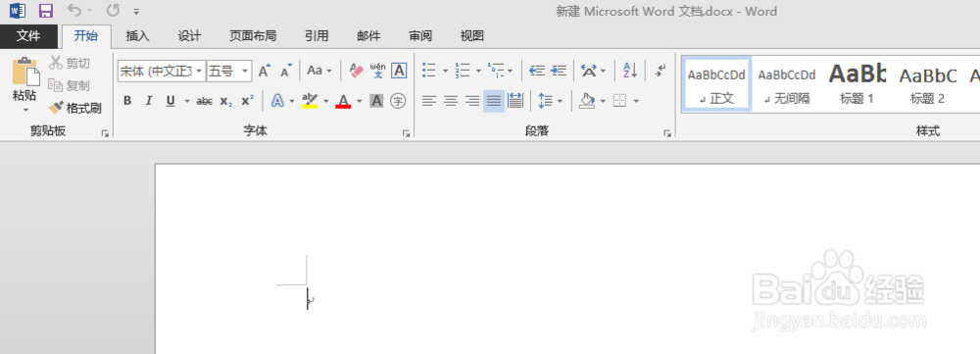Switch to the 插入 tab
Viewport: 980px width, 354px height.
click(137, 36)
